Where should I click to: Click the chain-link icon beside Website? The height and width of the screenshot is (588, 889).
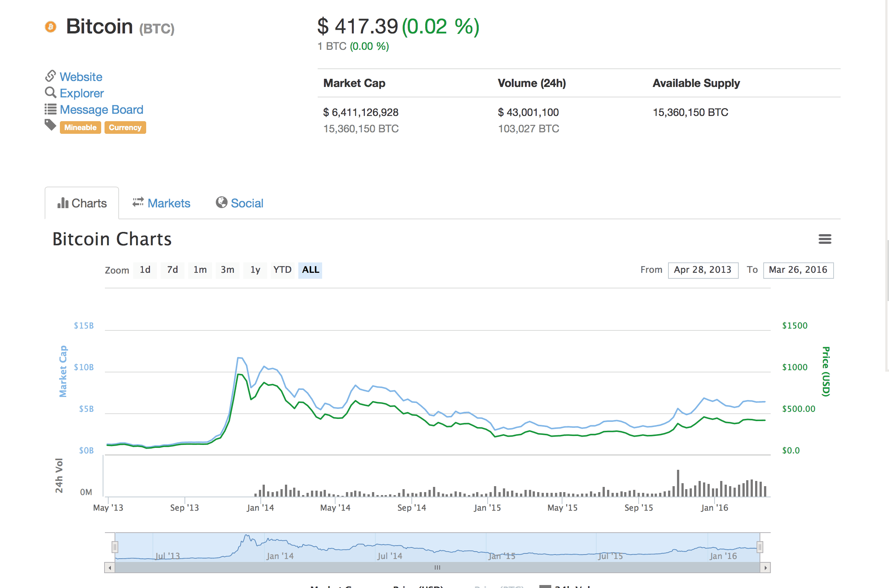(x=51, y=76)
